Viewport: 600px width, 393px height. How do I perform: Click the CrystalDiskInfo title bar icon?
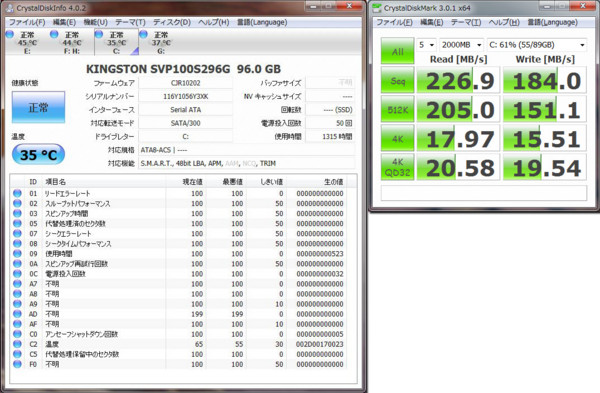tap(10, 8)
